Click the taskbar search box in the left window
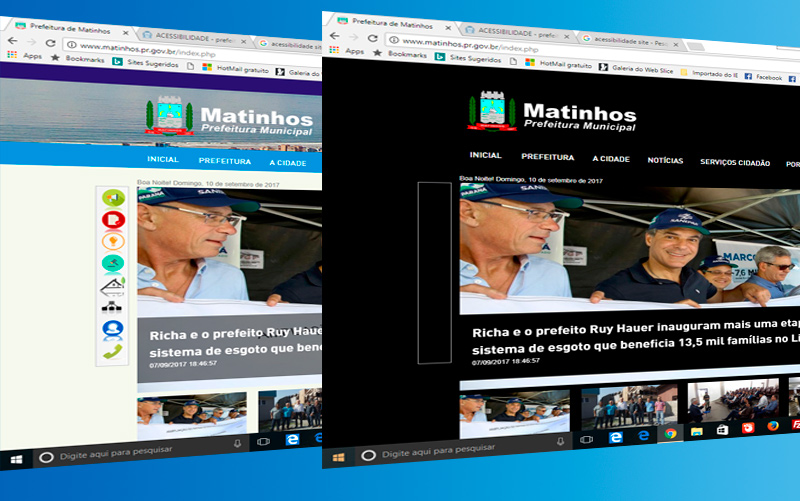 tap(140, 452)
